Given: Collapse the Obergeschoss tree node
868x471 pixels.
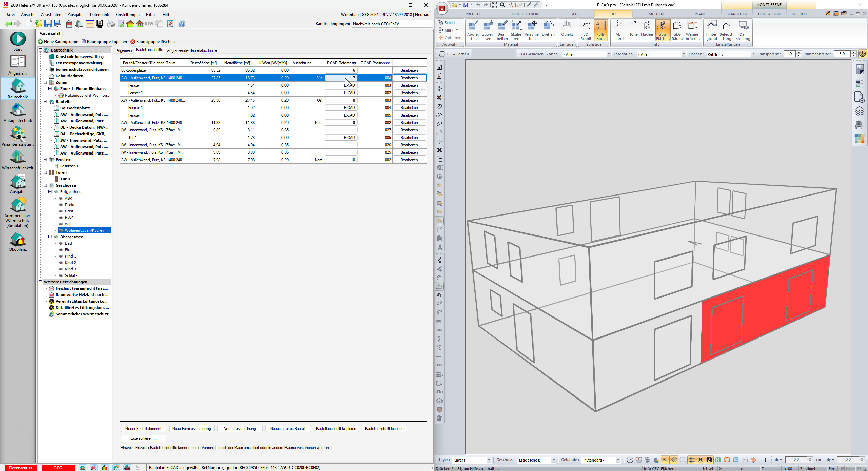Looking at the screenshot, I should click(50, 237).
